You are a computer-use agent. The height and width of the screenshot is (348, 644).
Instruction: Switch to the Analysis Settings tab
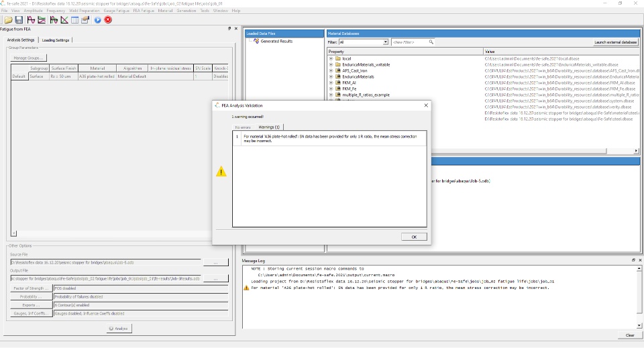[x=21, y=40]
